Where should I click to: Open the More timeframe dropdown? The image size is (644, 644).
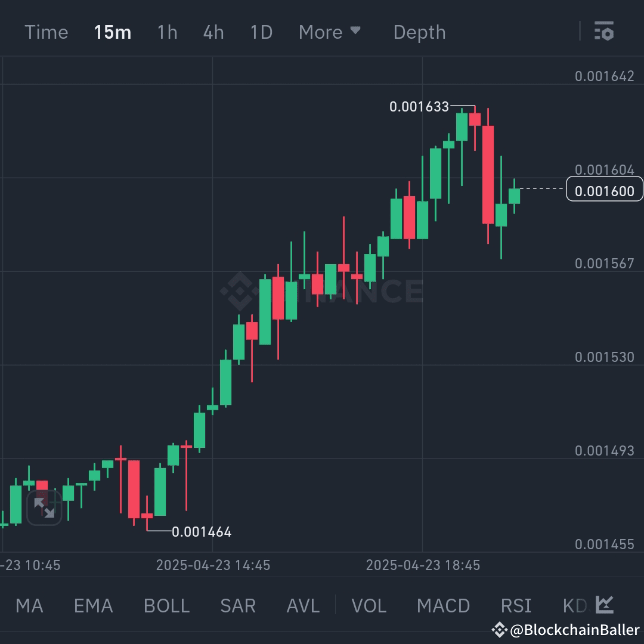[x=330, y=32]
